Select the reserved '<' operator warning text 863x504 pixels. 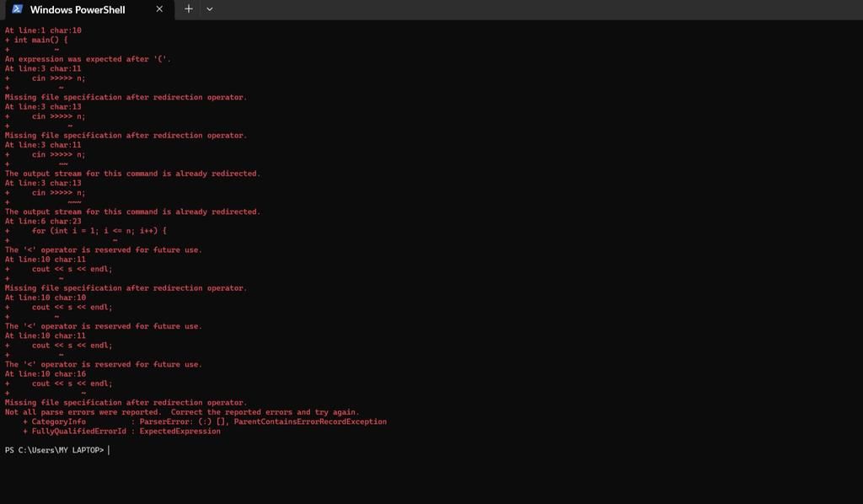[101, 249]
